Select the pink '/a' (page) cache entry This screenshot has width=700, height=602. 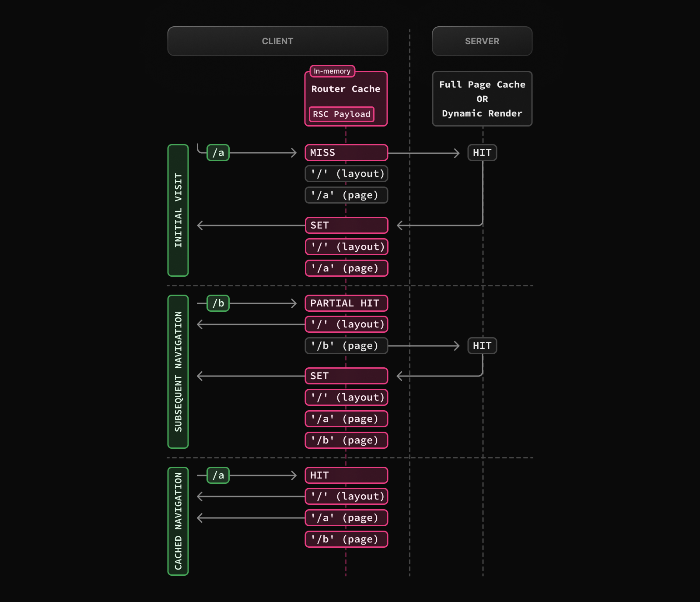pyautogui.click(x=346, y=268)
